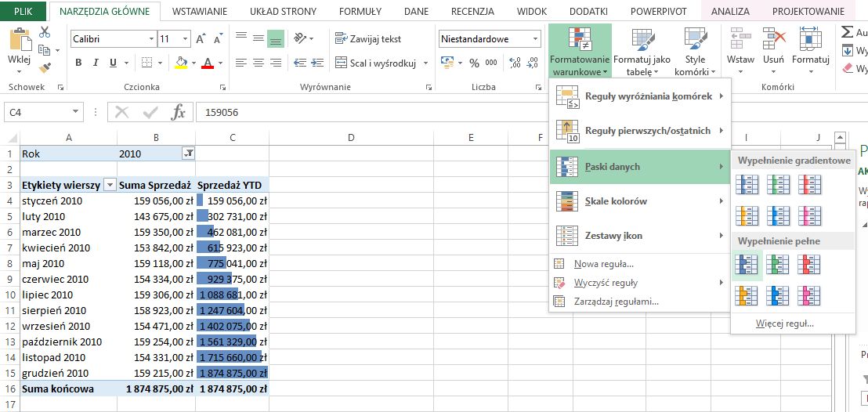
Task: Choose the blue gradient fill data bar
Action: pos(747,184)
